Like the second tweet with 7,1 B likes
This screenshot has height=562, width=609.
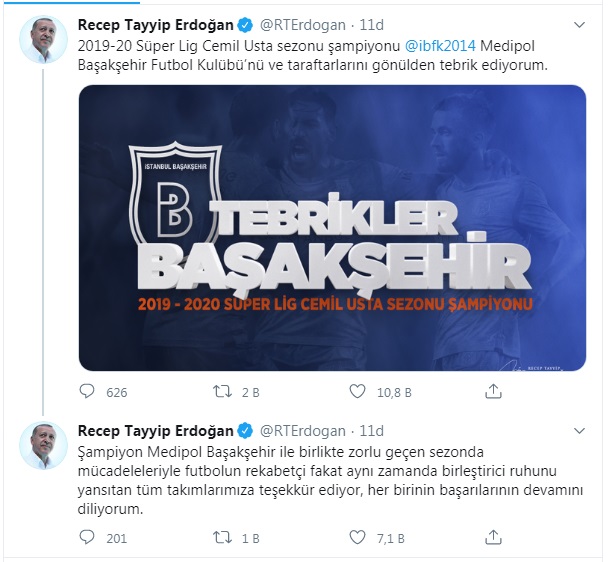tap(357, 538)
